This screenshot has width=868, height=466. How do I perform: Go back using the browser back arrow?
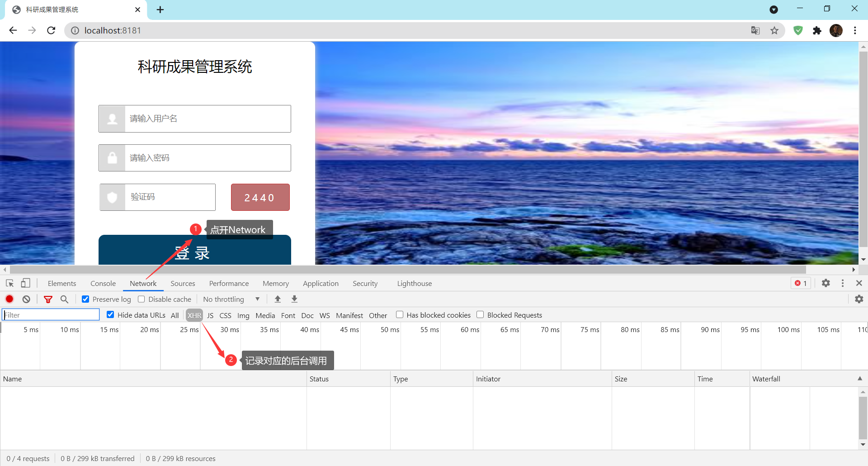pos(13,30)
